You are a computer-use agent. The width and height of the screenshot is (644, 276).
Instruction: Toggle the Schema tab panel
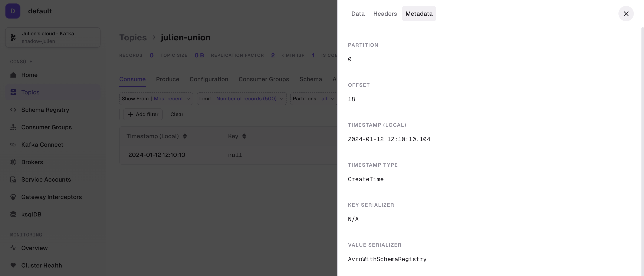click(x=311, y=79)
